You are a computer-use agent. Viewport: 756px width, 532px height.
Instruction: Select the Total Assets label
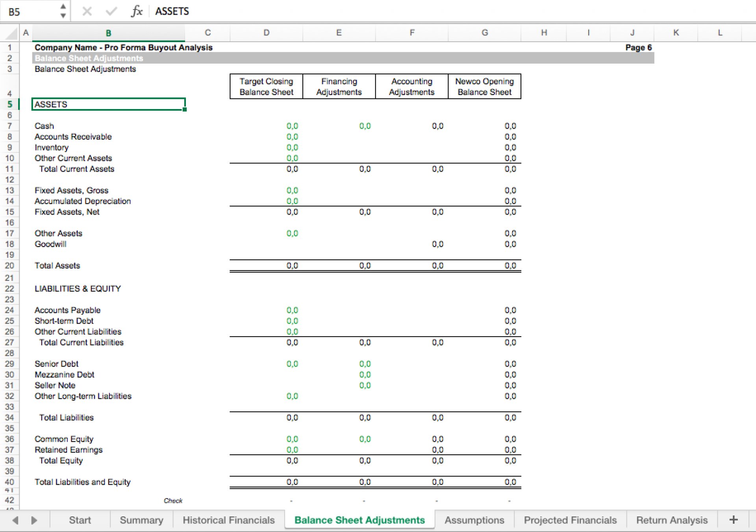(x=57, y=266)
